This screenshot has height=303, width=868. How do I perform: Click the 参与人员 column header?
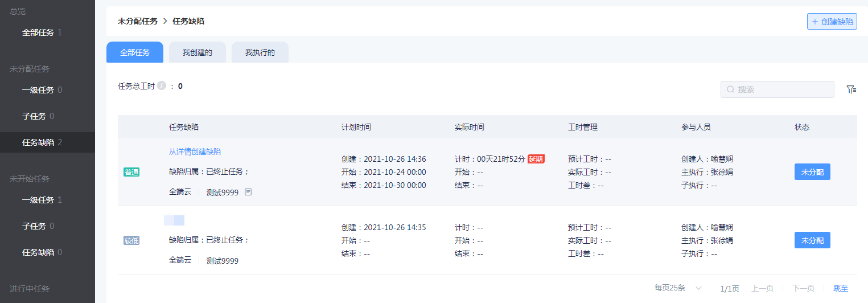tap(696, 127)
